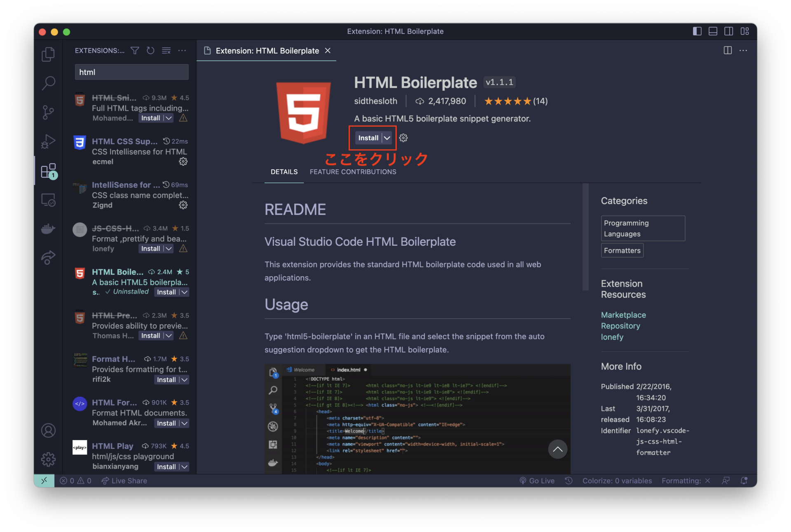The height and width of the screenshot is (532, 791).
Task: Click Go Live in status bar
Action: [537, 481]
